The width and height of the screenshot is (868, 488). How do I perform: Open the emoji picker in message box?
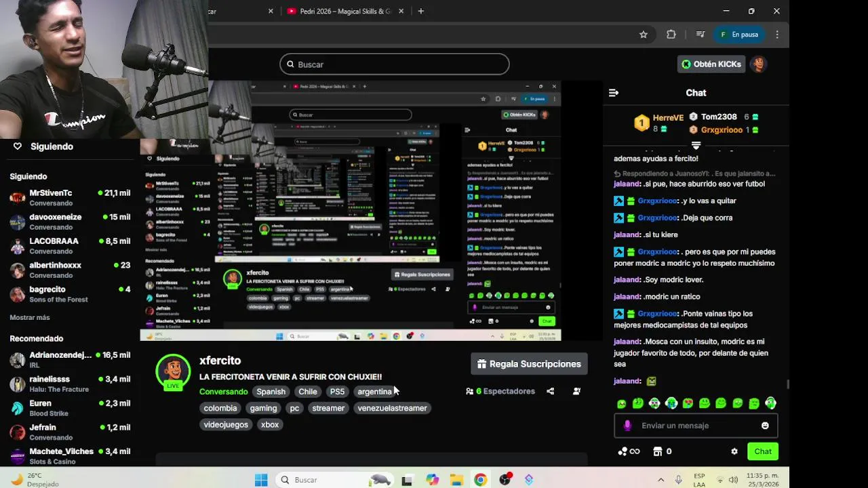(765, 426)
